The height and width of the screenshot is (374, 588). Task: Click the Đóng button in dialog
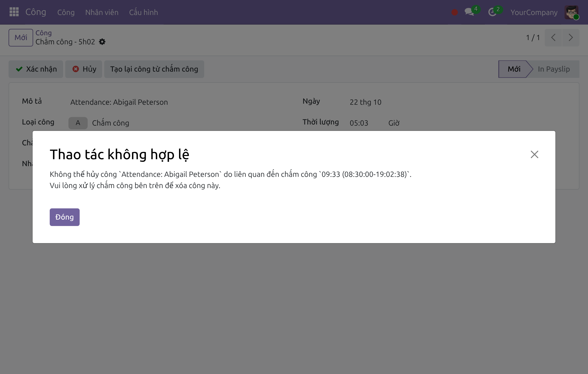click(65, 217)
